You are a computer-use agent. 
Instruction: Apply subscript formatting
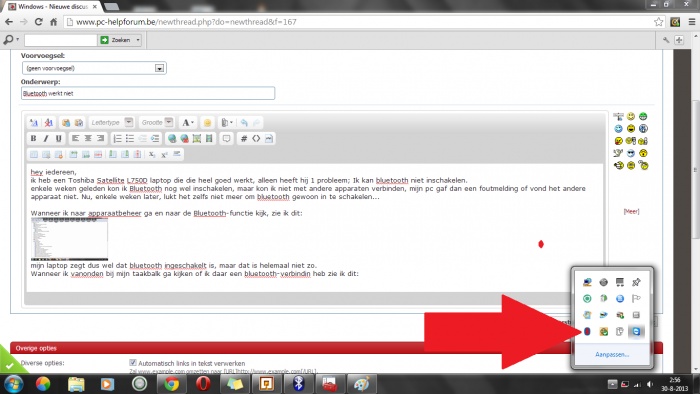[152, 154]
